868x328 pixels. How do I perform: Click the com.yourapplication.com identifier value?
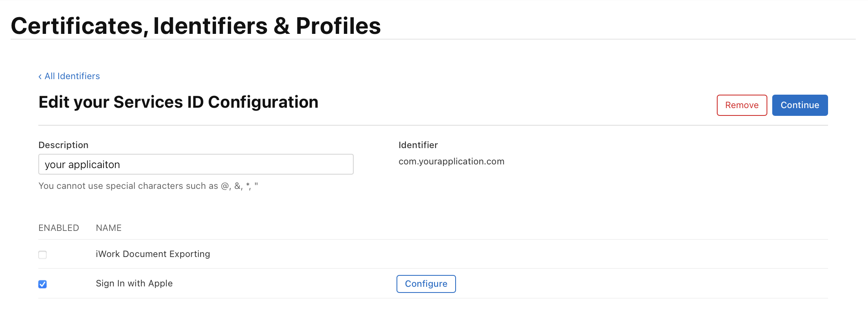coord(451,162)
